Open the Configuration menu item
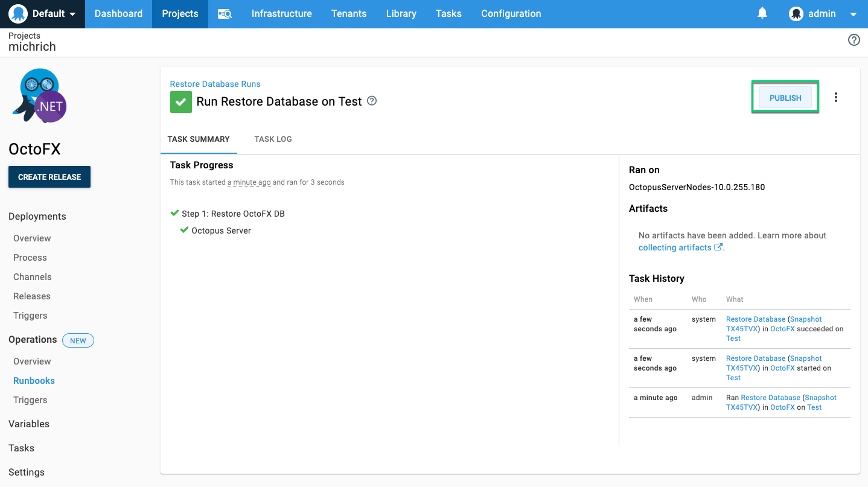 click(x=511, y=13)
